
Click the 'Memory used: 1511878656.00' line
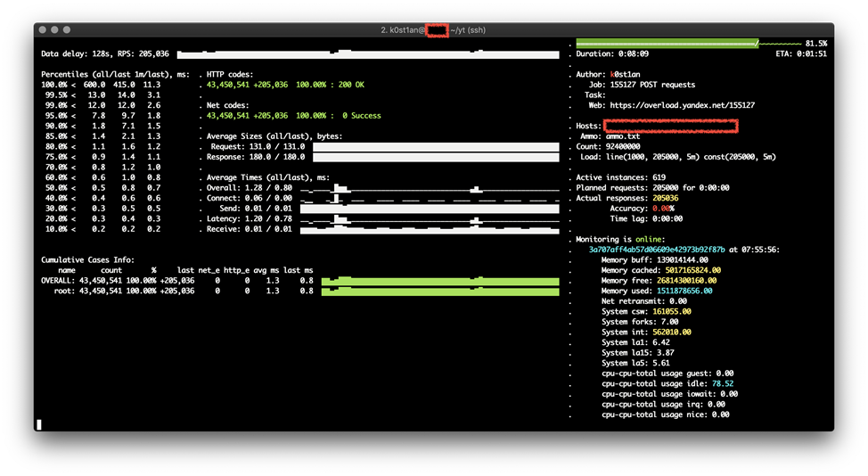657,291
